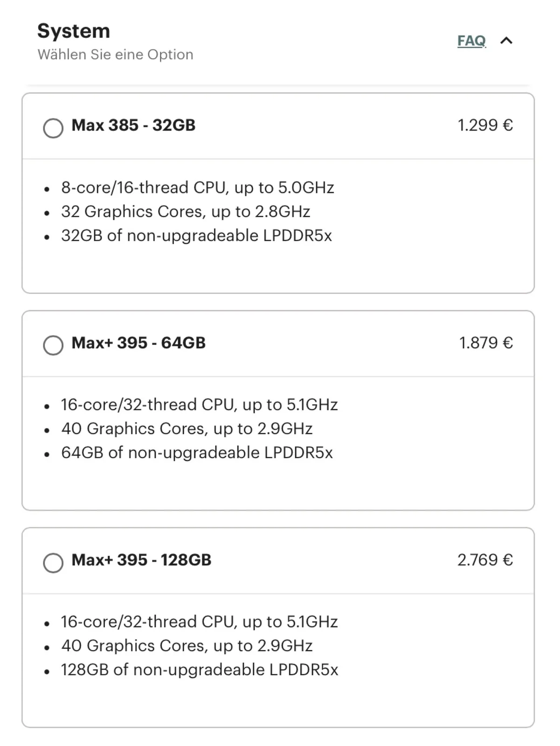Select the Max+ 395 - 128GB radio button

[x=53, y=563]
